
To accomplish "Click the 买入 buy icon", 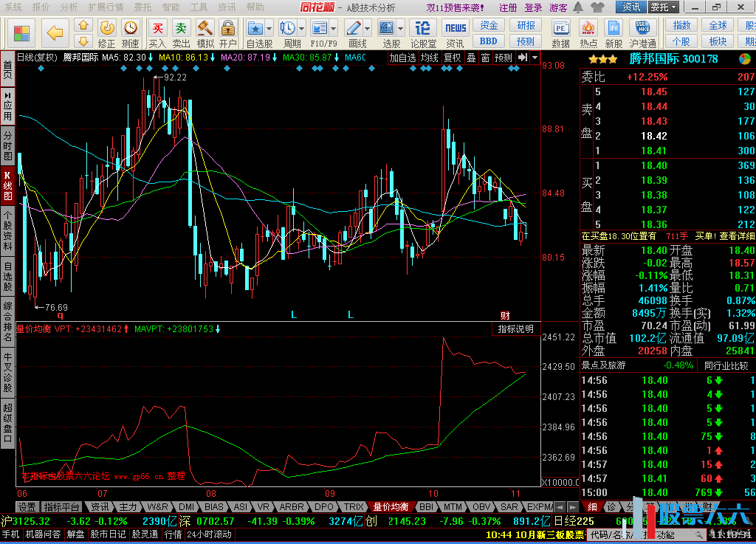I will [x=157, y=33].
